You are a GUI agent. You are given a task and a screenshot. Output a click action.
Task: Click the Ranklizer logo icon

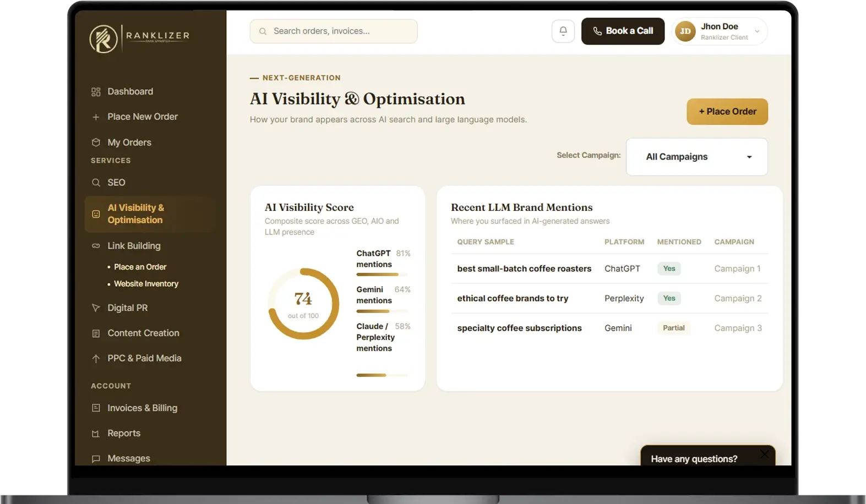pos(104,39)
